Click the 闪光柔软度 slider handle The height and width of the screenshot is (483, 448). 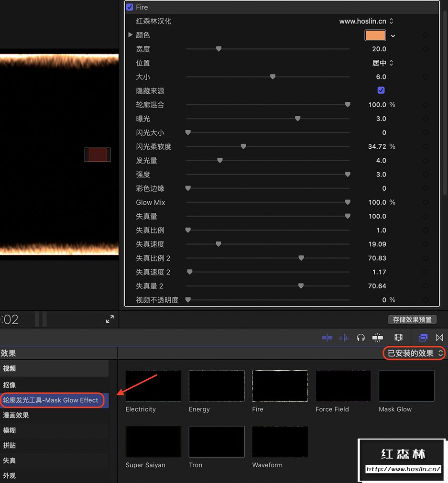(243, 146)
